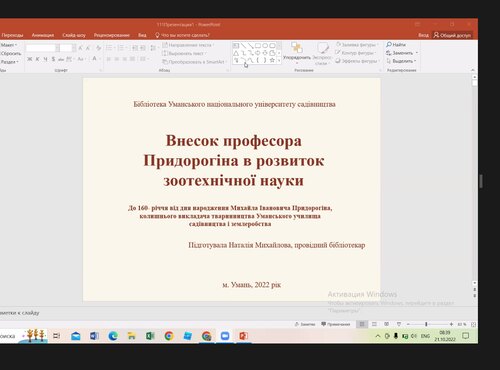The image size is (500, 370).
Task: Open Анимация ribbon tab
Action: pos(43,35)
